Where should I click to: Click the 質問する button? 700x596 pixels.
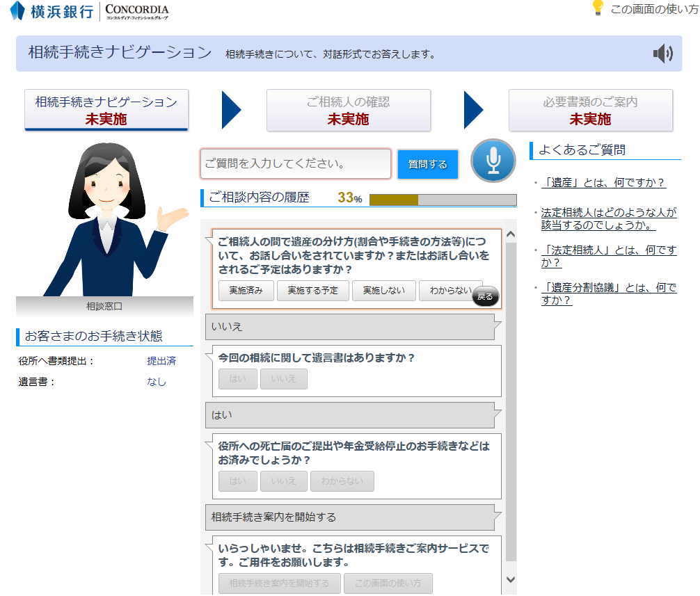(428, 164)
